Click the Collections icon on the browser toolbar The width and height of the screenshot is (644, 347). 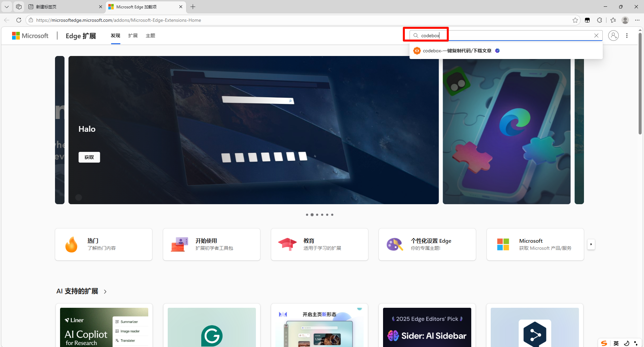(x=587, y=20)
